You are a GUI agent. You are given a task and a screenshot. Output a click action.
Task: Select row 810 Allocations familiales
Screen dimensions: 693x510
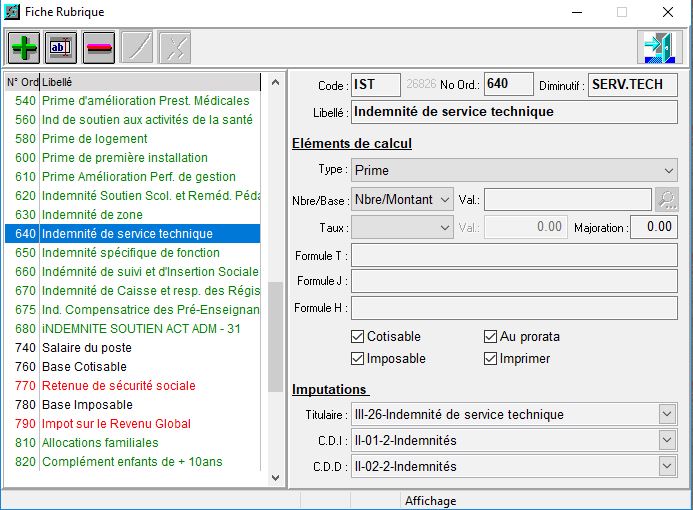click(x=133, y=443)
